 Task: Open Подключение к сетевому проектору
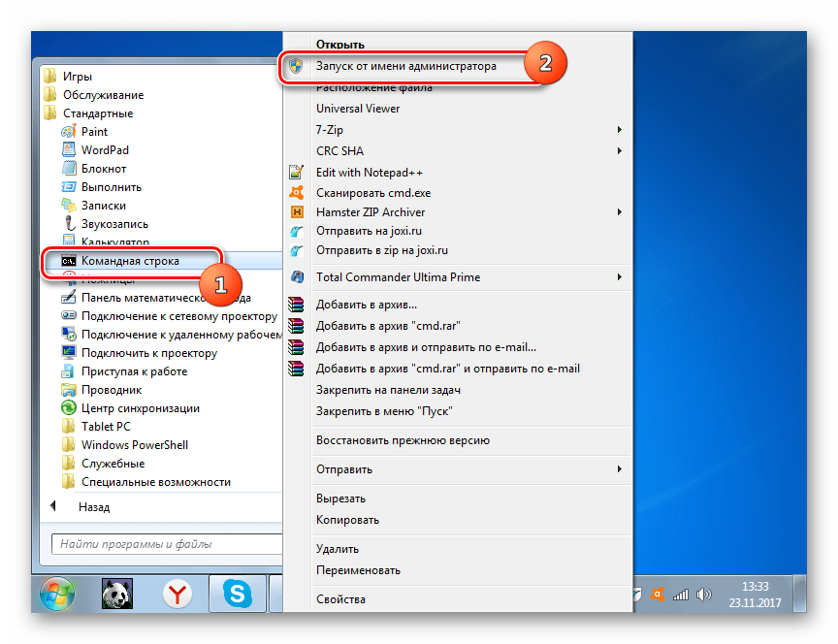click(x=170, y=316)
